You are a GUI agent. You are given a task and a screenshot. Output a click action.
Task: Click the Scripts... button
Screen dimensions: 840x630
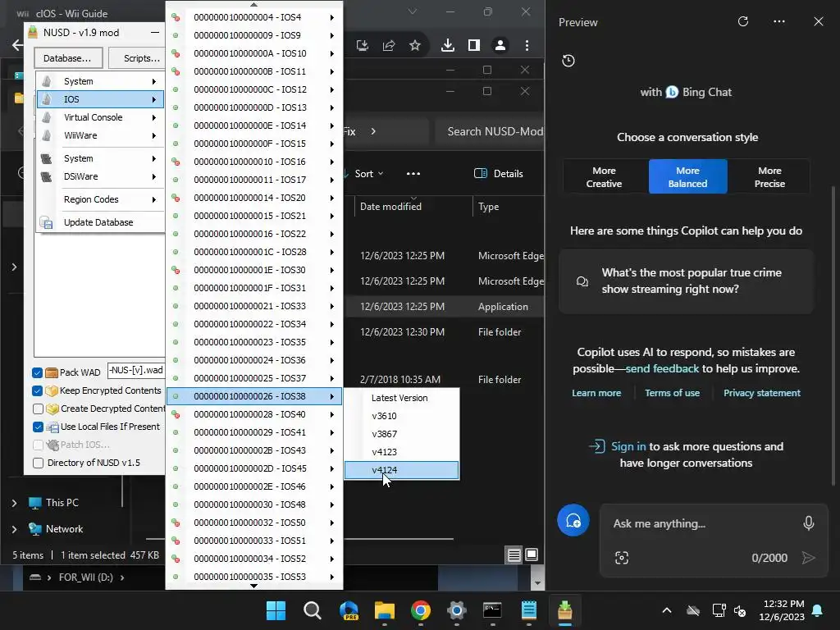pos(137,58)
